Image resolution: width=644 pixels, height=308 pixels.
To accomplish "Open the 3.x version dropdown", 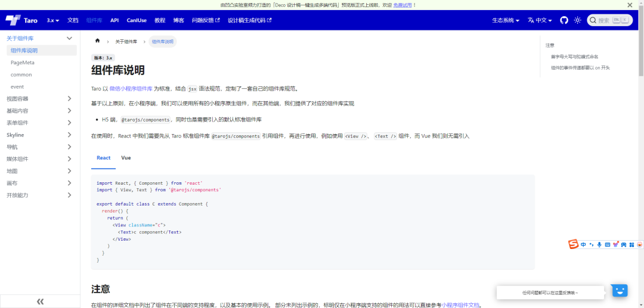I will point(53,20).
